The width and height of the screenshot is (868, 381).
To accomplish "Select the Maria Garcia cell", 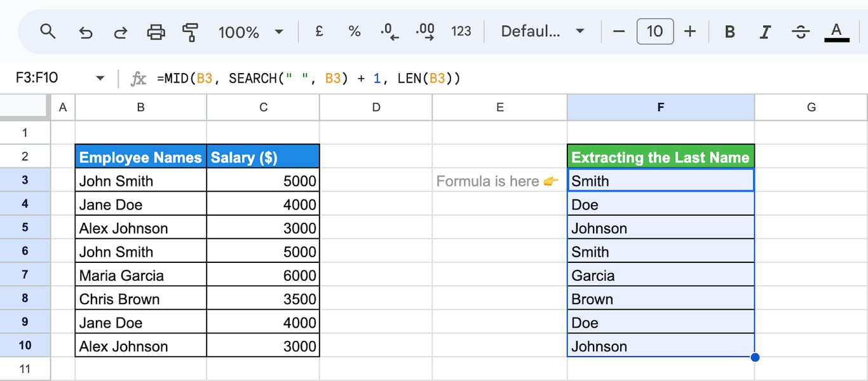I will click(x=141, y=275).
